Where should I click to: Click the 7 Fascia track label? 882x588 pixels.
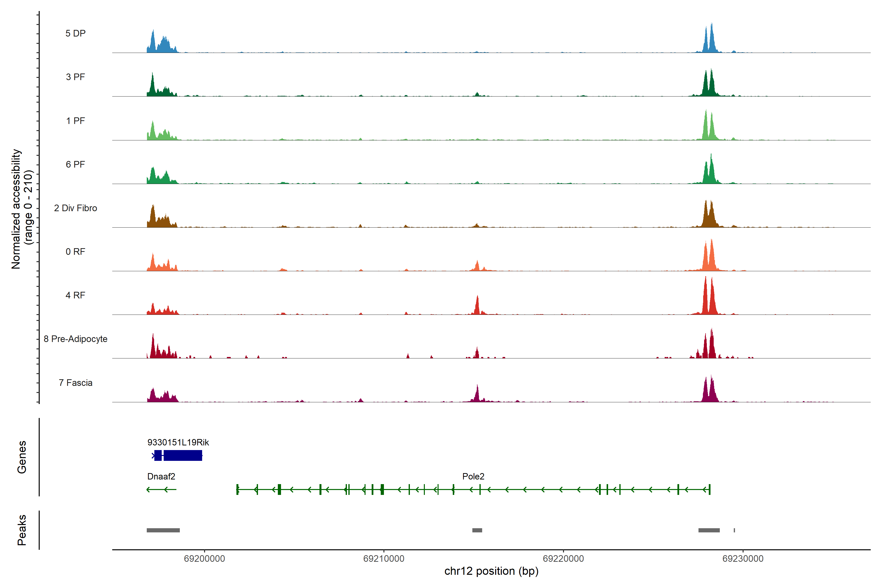[75, 382]
